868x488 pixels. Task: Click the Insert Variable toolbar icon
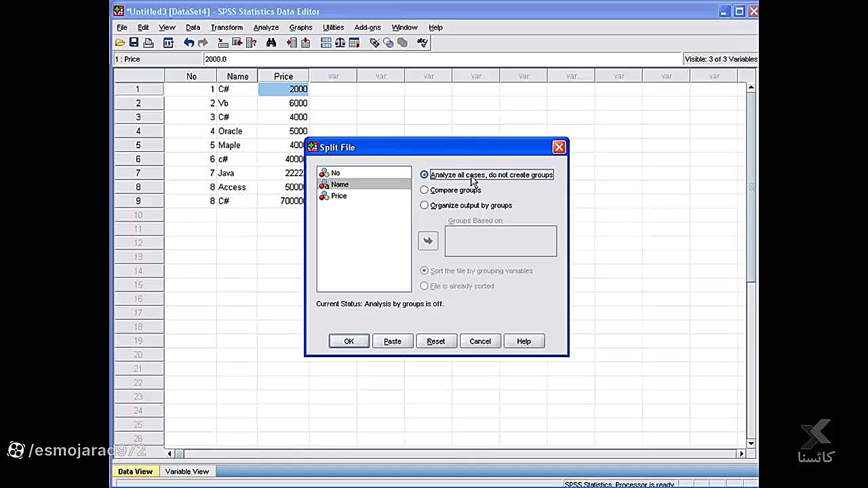(x=305, y=43)
